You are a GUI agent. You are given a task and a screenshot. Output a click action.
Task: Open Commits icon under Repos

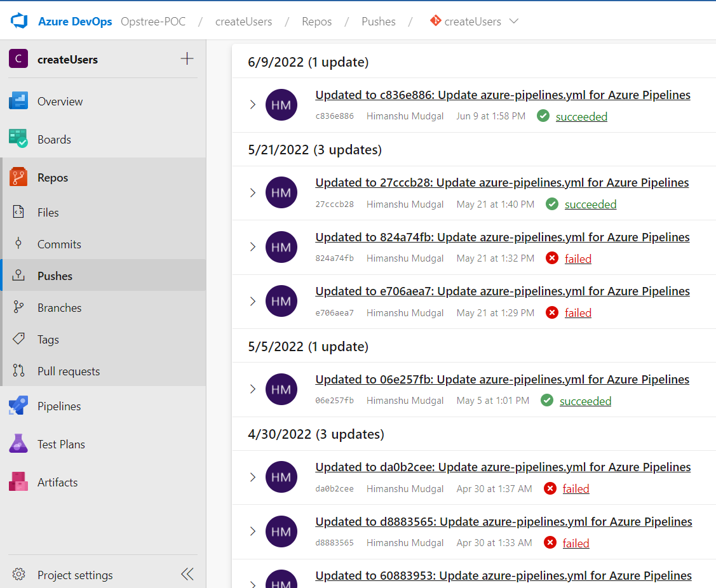tap(18, 243)
